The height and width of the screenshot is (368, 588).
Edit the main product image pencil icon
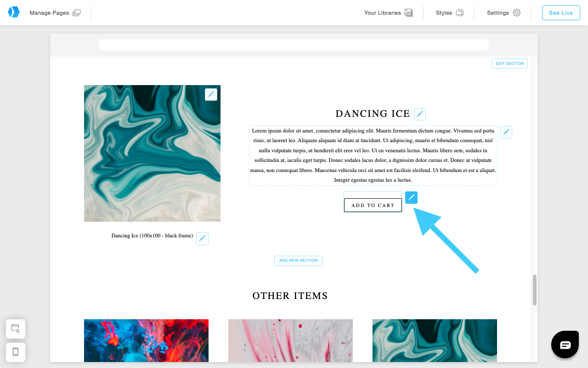pos(211,94)
